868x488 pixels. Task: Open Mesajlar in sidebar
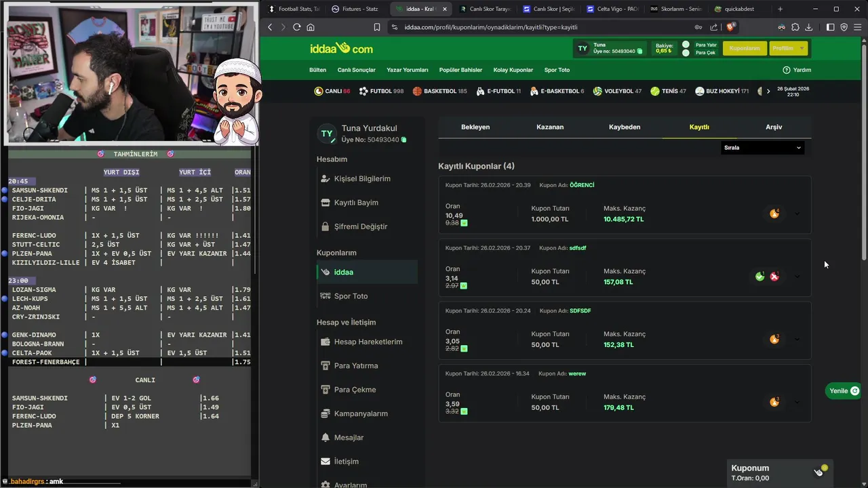coord(349,438)
